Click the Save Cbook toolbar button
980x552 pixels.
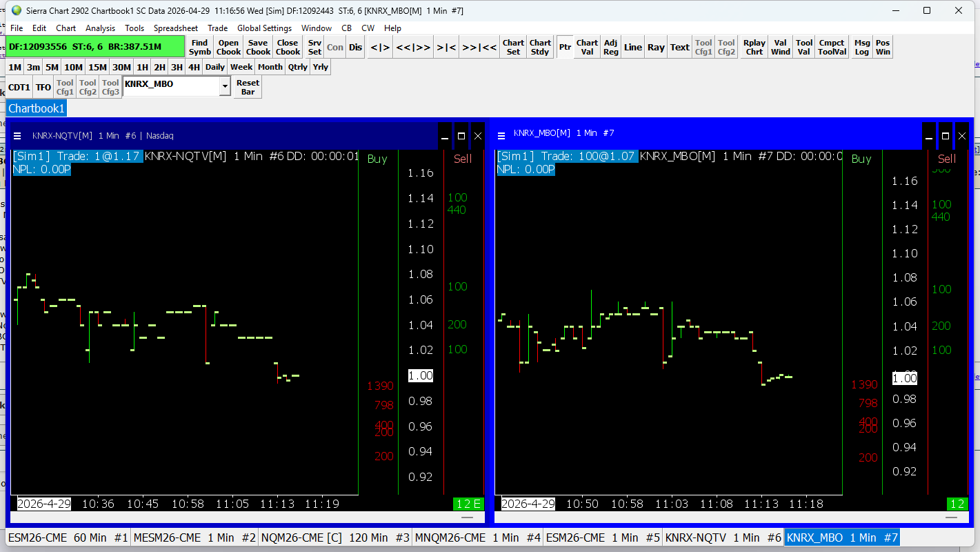point(258,47)
